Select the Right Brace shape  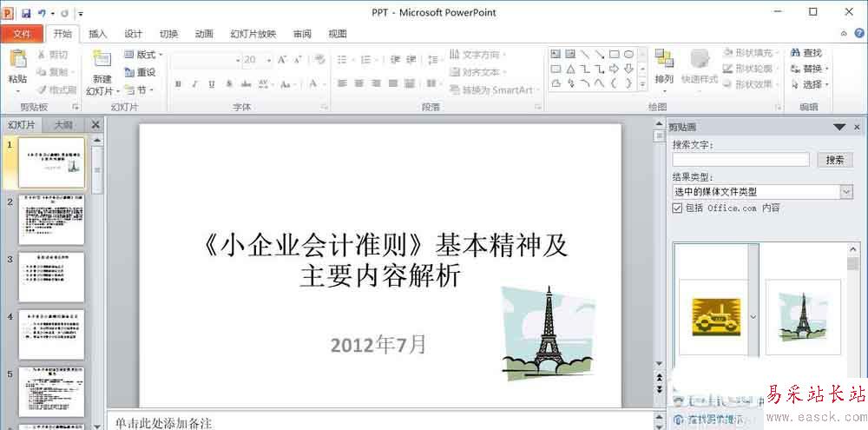(x=628, y=83)
